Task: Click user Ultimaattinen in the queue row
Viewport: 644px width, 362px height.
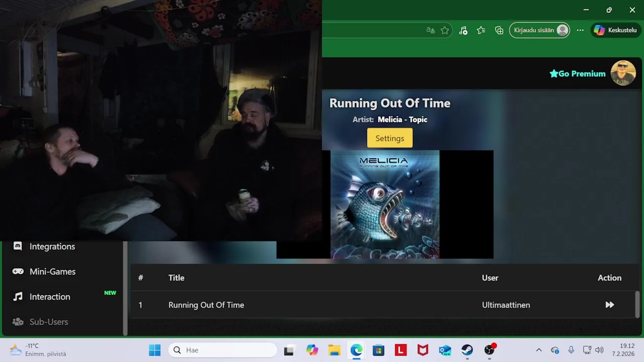Action: point(506,305)
